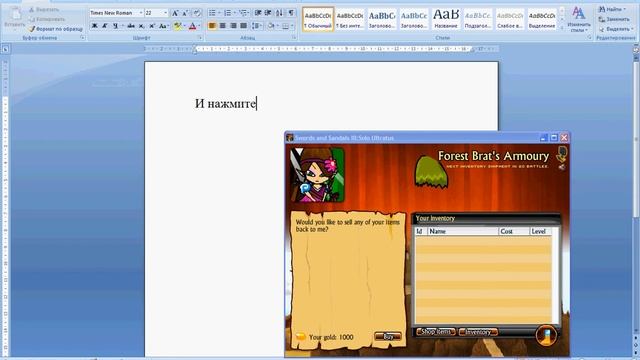Open the Paragraph (Абзац) dialog launcher
Screen dimensions: 640x360
click(294, 38)
